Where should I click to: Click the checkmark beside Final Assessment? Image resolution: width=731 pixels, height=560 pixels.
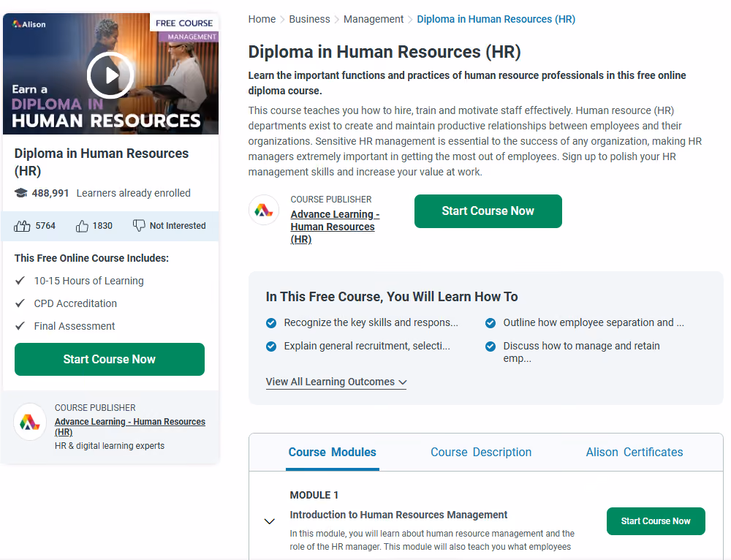[x=20, y=326]
